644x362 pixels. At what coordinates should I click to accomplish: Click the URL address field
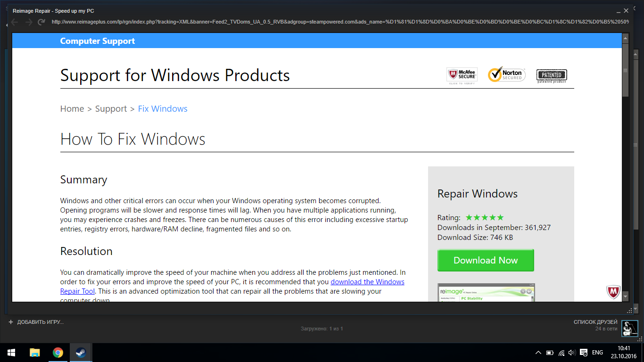tap(339, 22)
